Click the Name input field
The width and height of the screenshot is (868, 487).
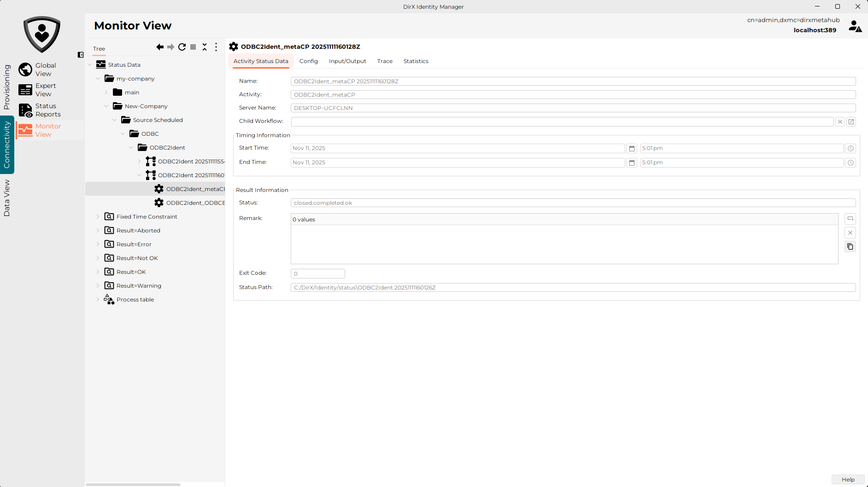coord(573,81)
